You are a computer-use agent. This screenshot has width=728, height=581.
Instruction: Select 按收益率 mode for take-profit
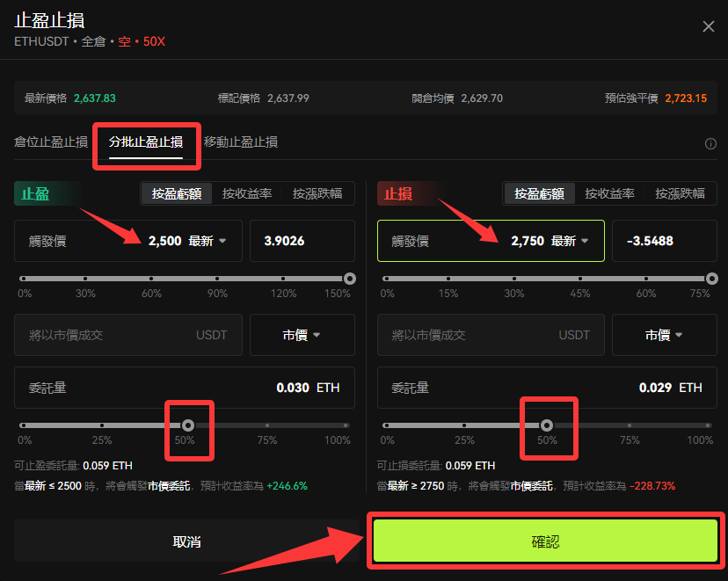coord(247,193)
